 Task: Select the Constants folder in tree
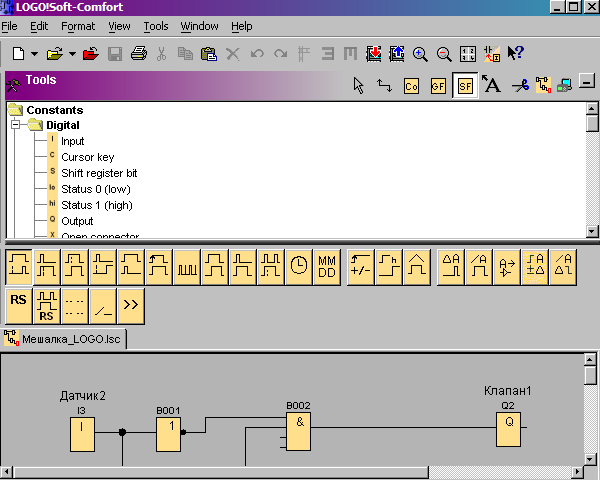[x=55, y=110]
